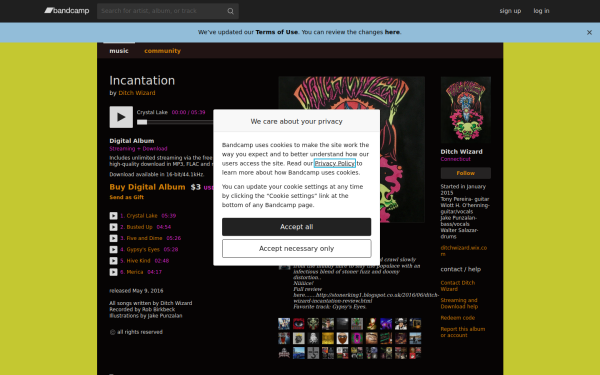Open the Privacy Policy link
The image size is (600, 375).
coord(335,163)
